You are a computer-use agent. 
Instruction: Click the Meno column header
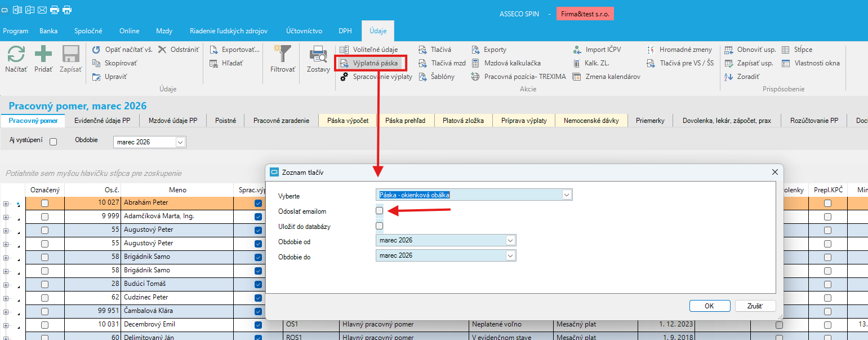pyautogui.click(x=177, y=191)
